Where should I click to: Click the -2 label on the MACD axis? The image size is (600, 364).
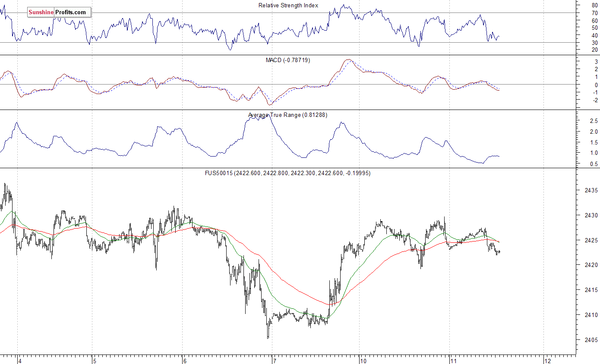595,100
